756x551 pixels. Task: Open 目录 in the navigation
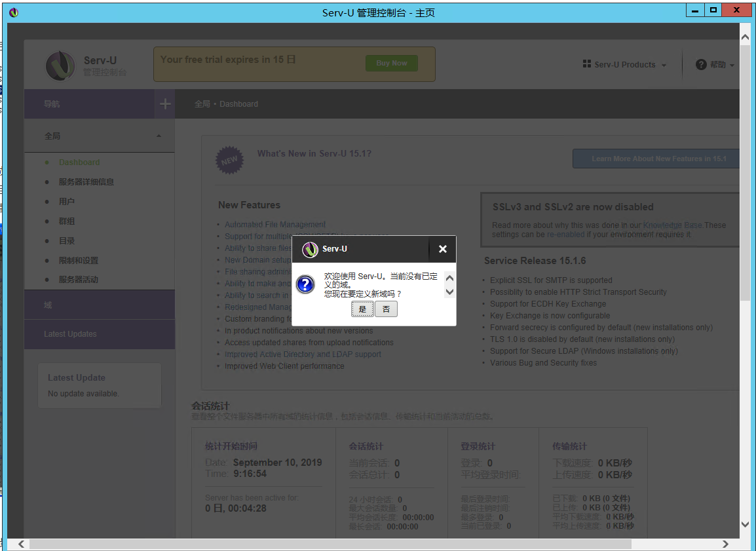pos(67,240)
